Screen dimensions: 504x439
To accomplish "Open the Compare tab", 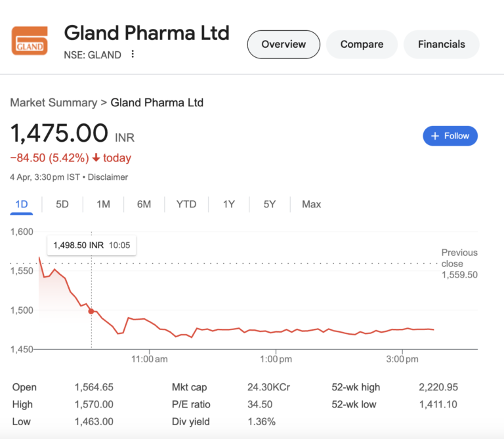I will coord(362,45).
